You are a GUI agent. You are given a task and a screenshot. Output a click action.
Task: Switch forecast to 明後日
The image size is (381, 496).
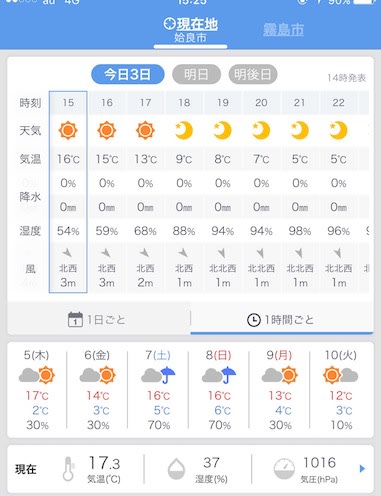click(253, 74)
